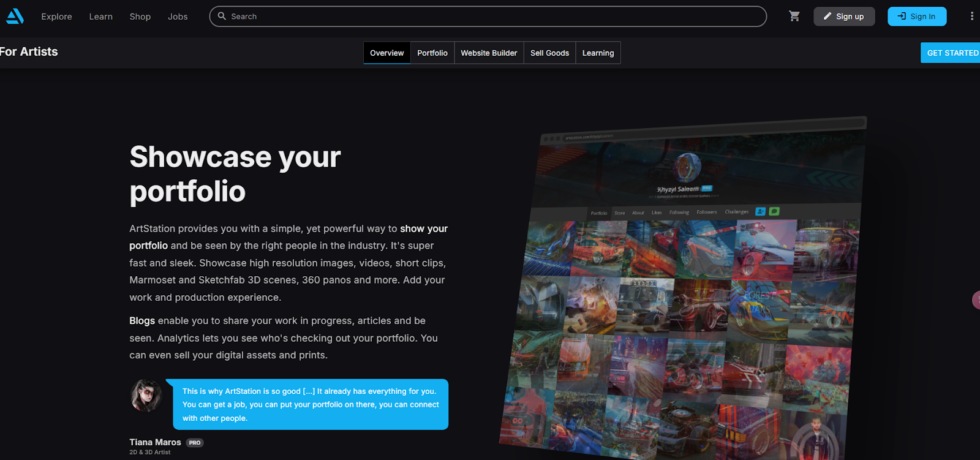Switch to the Website Builder tab
Screen dimensions: 980x460
(x=489, y=53)
